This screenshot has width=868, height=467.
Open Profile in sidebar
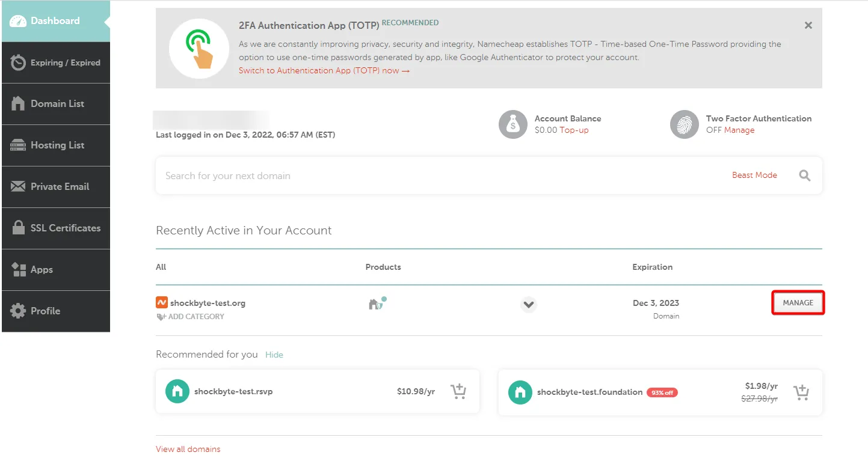click(x=55, y=311)
